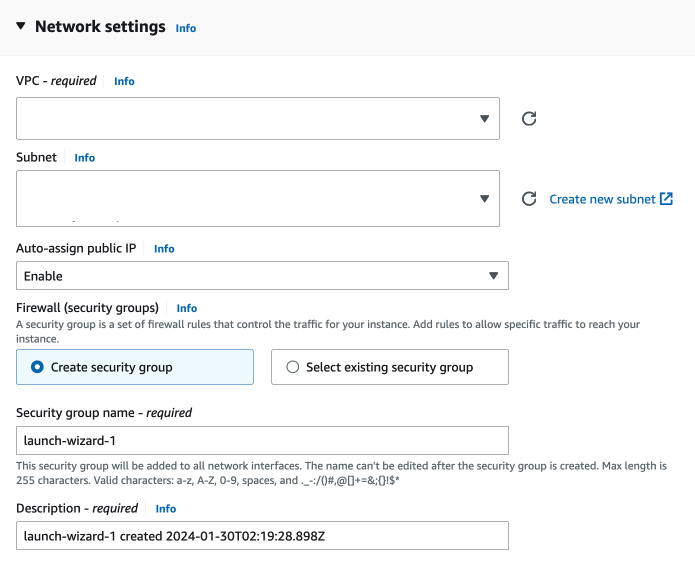This screenshot has height=564, width=695.
Task: Click the external link icon beside Create new subnet
Action: tap(666, 199)
